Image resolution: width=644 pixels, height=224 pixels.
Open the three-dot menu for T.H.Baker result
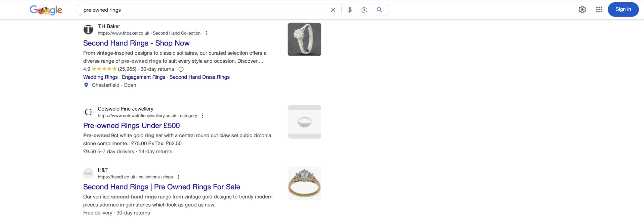pyautogui.click(x=206, y=33)
